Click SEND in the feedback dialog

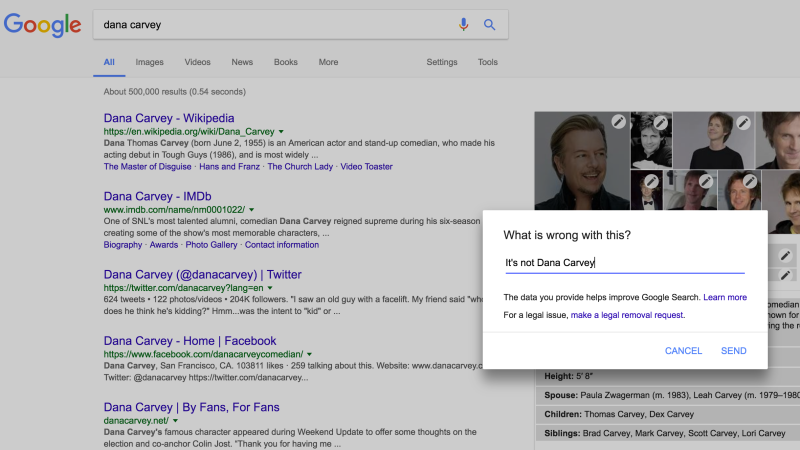733,351
